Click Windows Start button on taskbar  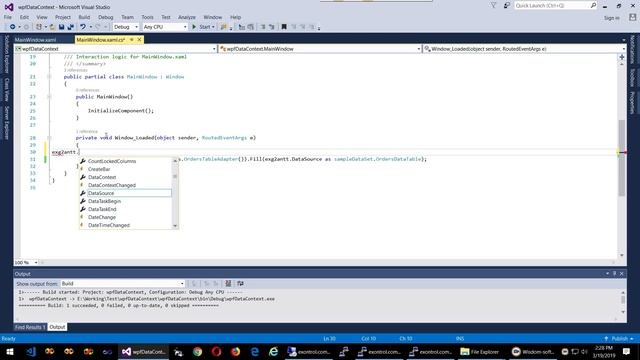10,351
